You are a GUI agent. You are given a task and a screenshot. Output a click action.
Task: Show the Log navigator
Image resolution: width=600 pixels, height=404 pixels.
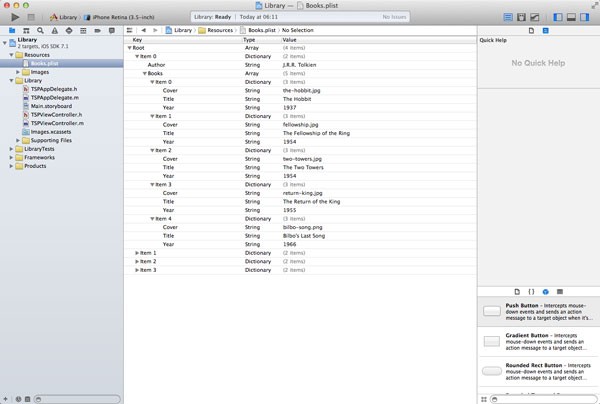[x=112, y=30]
